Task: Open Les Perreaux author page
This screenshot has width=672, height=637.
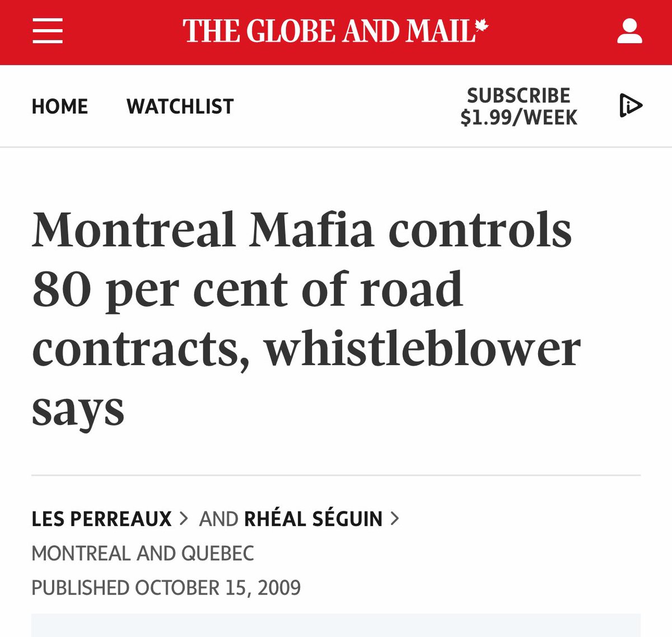Action: coord(101,519)
